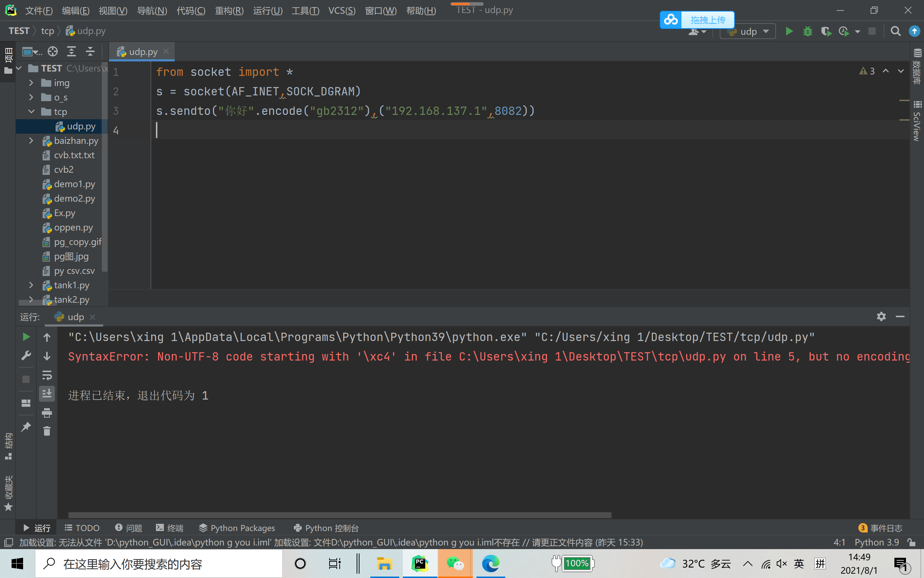This screenshot has height=578, width=924.
Task: Clear console with trash icon
Action: pyautogui.click(x=47, y=431)
